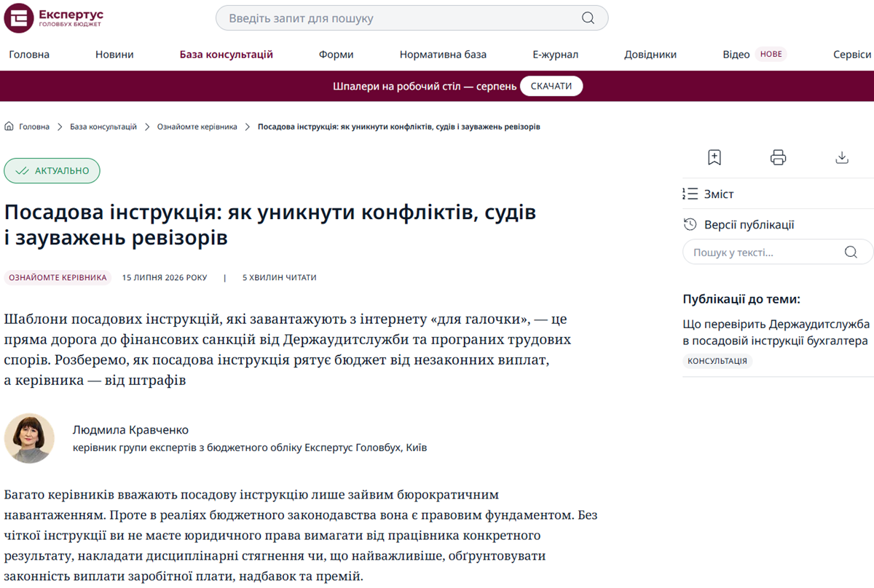The height and width of the screenshot is (588, 874).
Task: Click the КОНСУЛЬТАЦІЯ tag under related publication
Action: pos(717,361)
